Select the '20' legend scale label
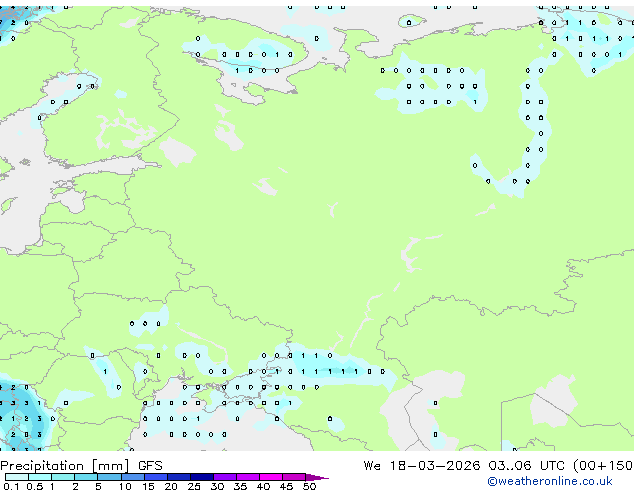Screen dimensions: 634x490 [x=171, y=486]
